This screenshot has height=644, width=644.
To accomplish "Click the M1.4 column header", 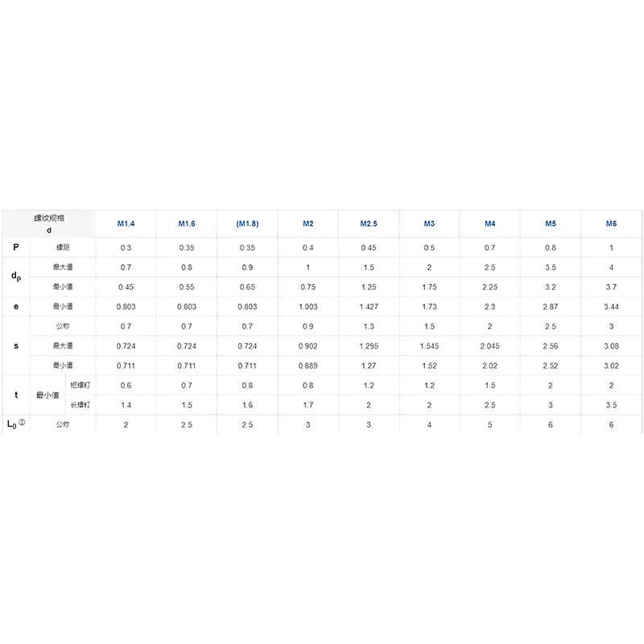I will (126, 223).
